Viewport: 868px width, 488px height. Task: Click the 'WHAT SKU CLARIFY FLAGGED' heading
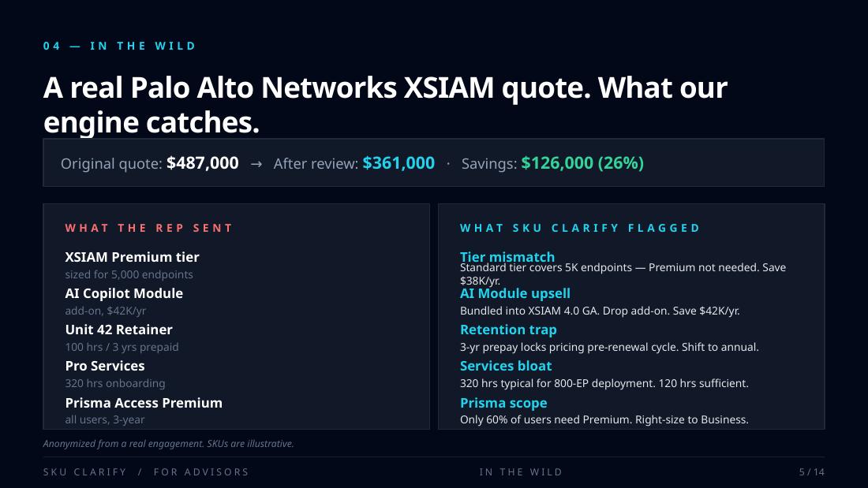[580, 228]
